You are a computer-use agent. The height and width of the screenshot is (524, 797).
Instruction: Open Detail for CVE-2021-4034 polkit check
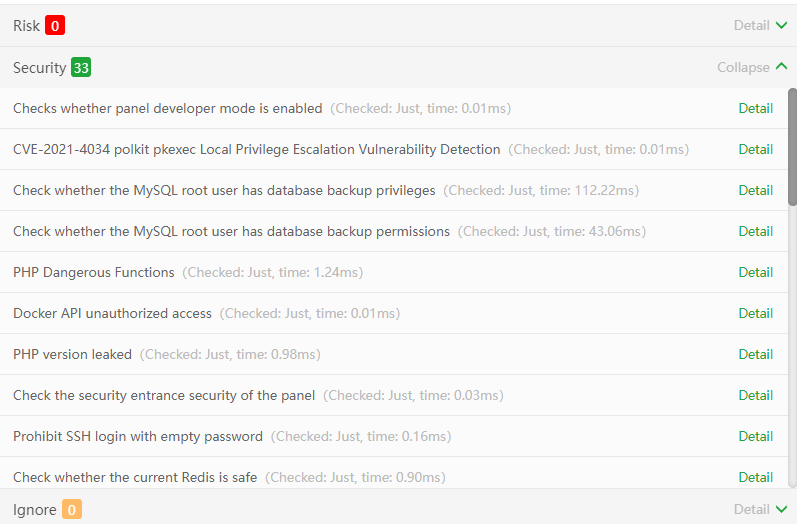pos(755,149)
